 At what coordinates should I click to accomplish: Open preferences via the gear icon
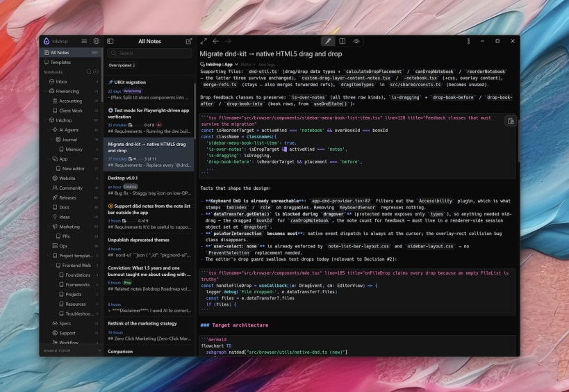coord(96,42)
